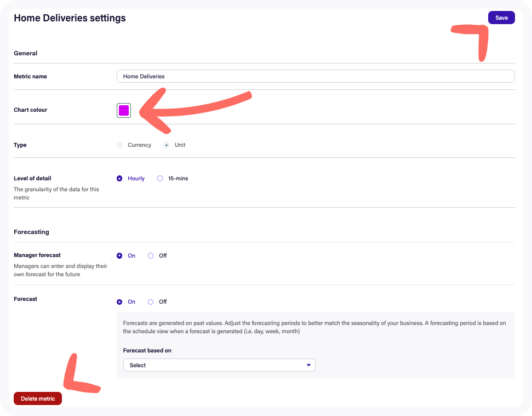Select the Unit type radio button
Screen dimensions: 532x416
point(167,145)
